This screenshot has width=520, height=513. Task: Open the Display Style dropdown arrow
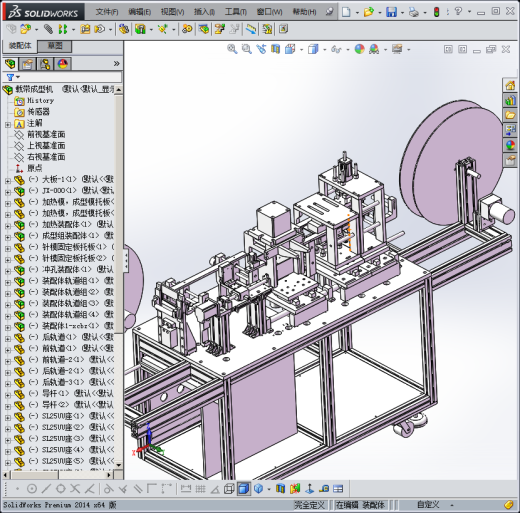(x=325, y=50)
